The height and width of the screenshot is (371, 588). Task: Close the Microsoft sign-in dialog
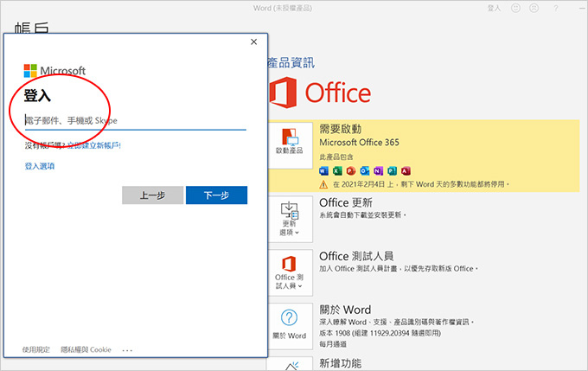(254, 42)
